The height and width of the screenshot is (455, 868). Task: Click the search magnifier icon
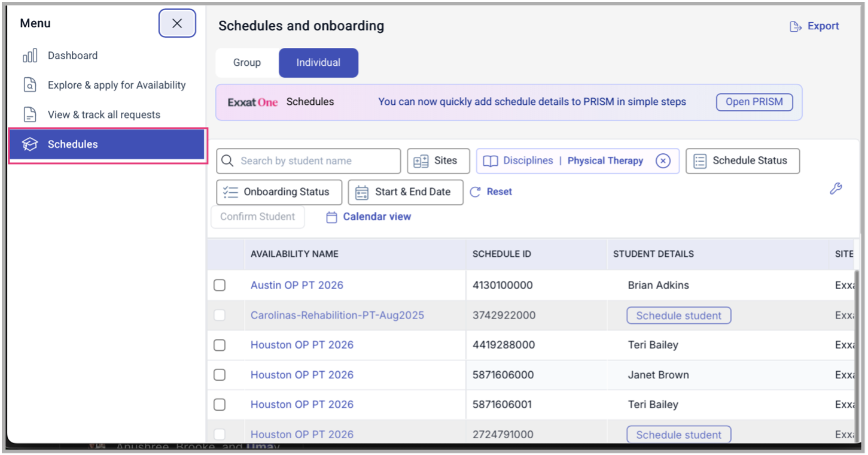pos(227,160)
